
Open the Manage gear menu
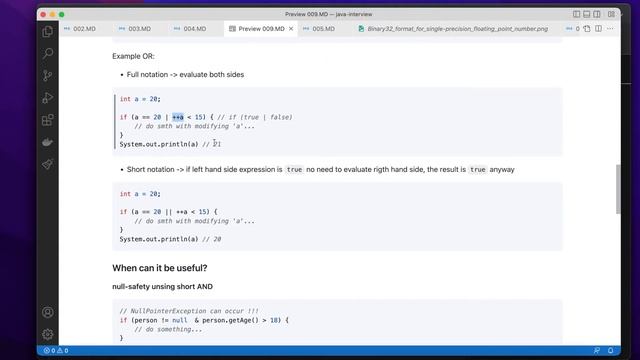coord(48,334)
